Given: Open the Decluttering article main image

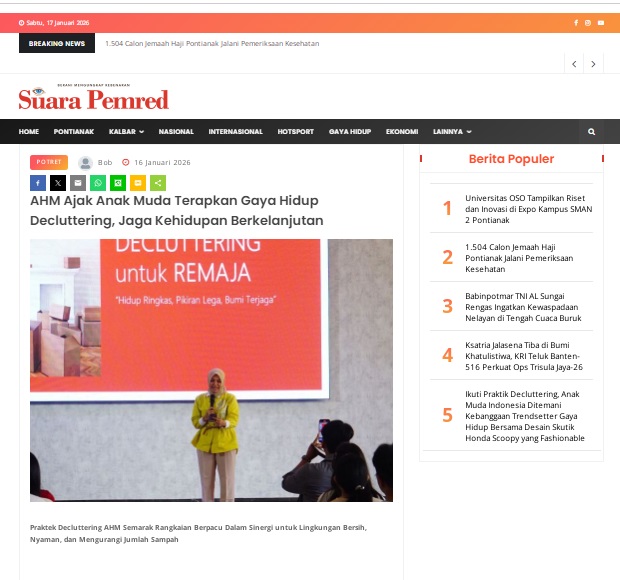Looking at the screenshot, I should point(211,370).
